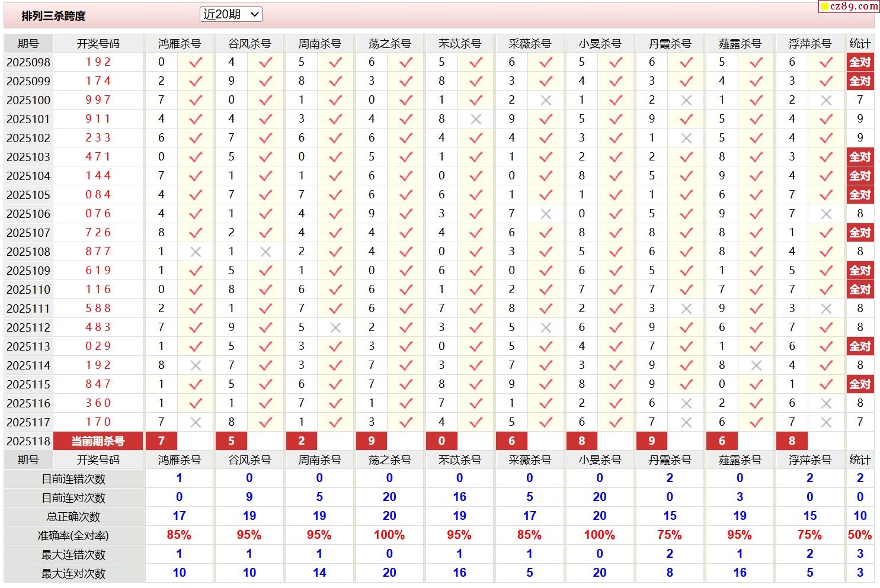Click 统计 accuracy value 50%
Viewport: 880px width, 588px height.
(x=860, y=535)
